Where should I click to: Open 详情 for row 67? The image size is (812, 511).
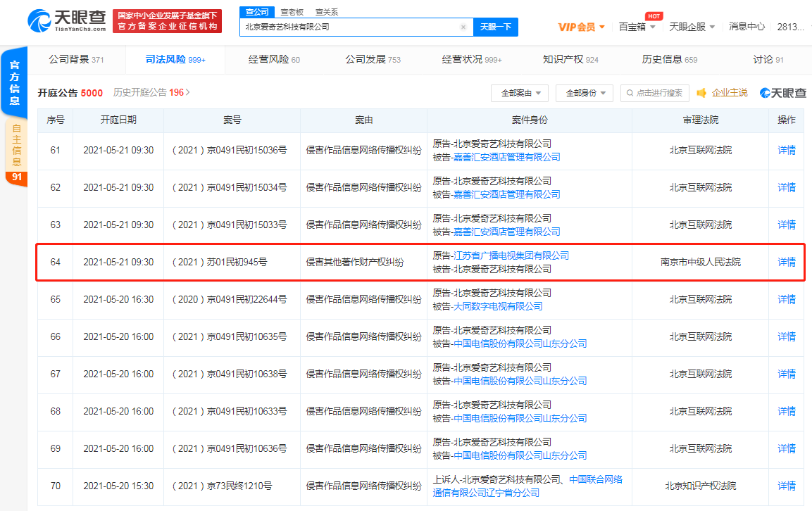[787, 374]
